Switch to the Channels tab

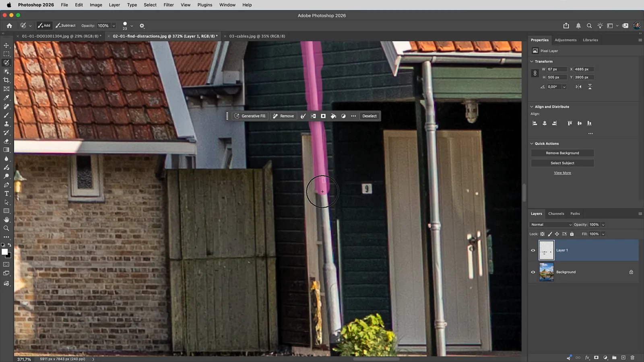[556, 214]
